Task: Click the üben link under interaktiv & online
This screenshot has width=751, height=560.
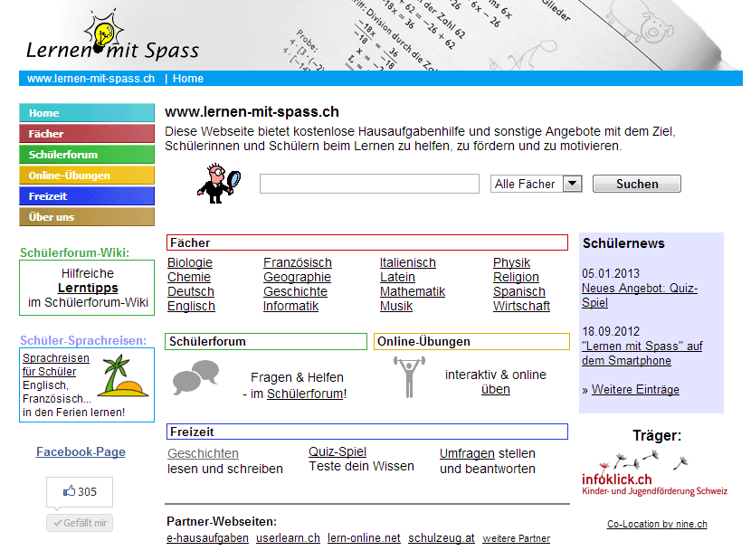Action: click(495, 389)
